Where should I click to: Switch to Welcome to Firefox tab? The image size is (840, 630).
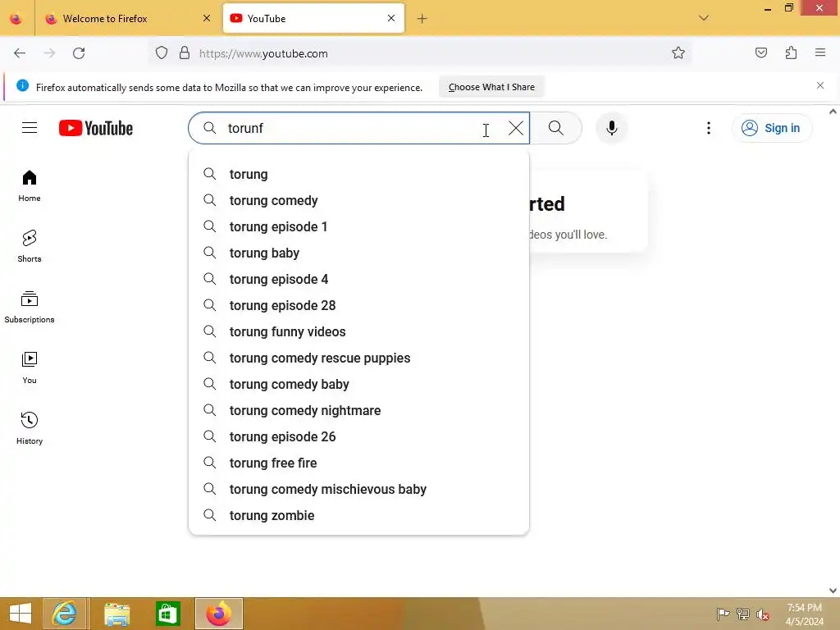(129, 19)
